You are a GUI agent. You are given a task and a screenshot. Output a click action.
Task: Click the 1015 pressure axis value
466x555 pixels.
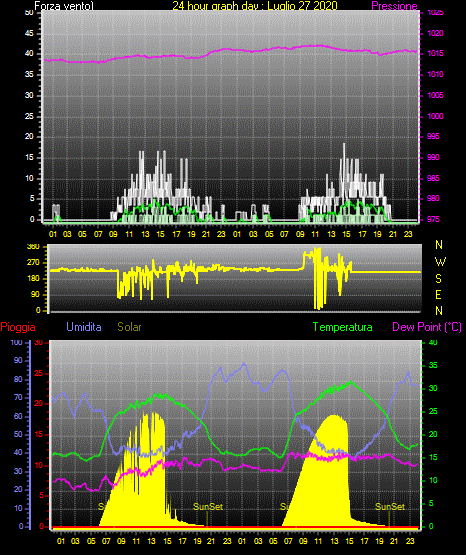click(x=435, y=53)
